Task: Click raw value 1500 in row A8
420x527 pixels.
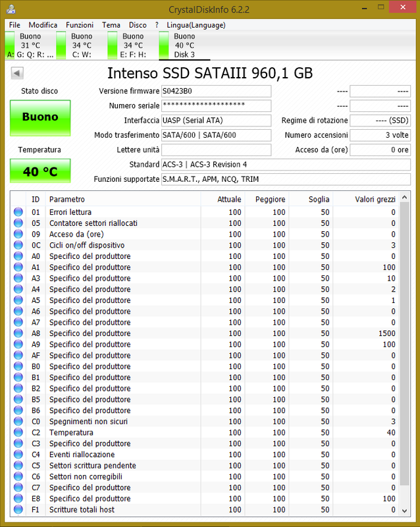Action: [x=386, y=333]
